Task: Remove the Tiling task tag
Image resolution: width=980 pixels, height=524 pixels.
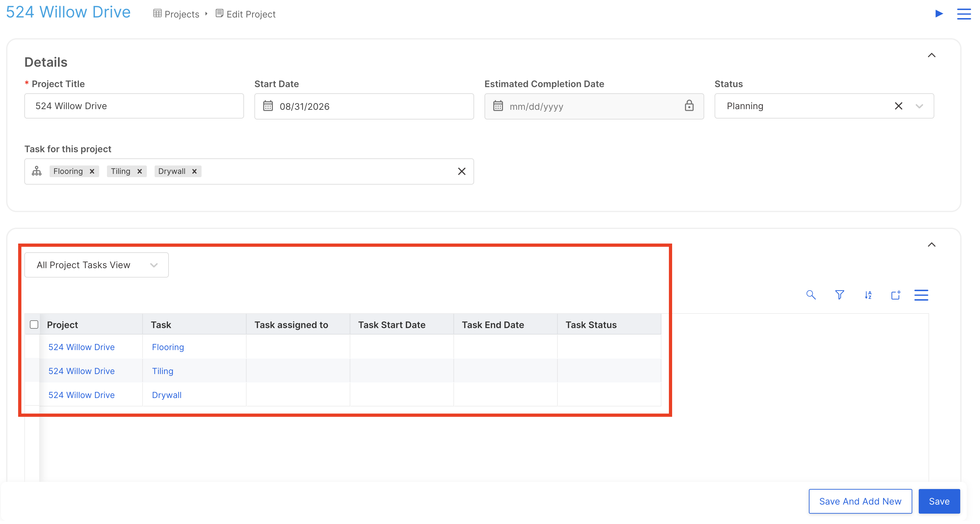Action: pos(140,171)
